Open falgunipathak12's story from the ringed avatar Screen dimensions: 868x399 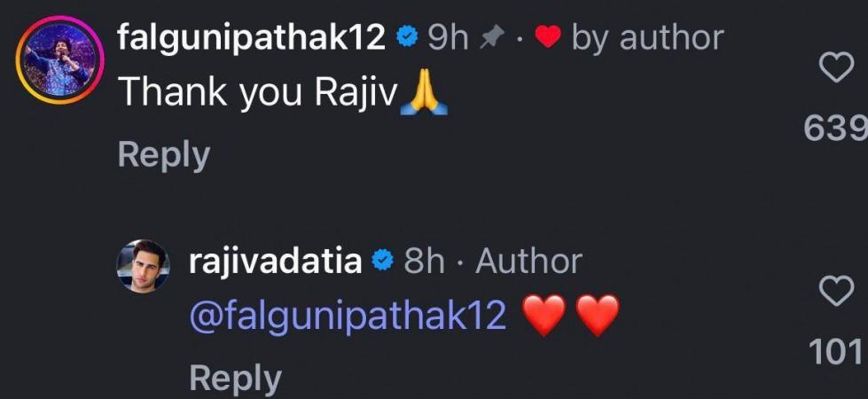tap(59, 59)
